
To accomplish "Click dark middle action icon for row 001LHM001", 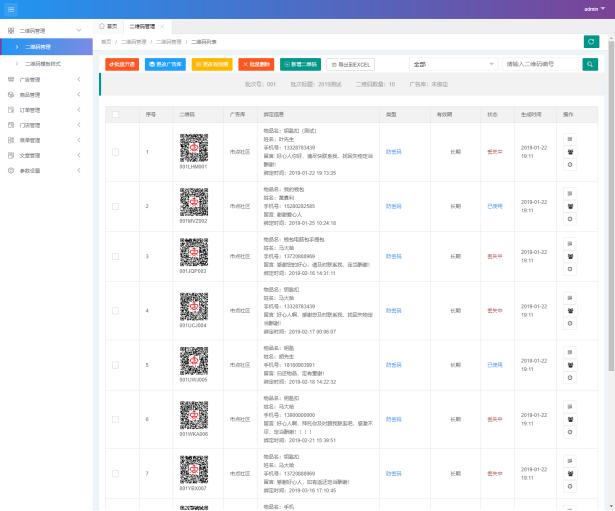I will 570,152.
